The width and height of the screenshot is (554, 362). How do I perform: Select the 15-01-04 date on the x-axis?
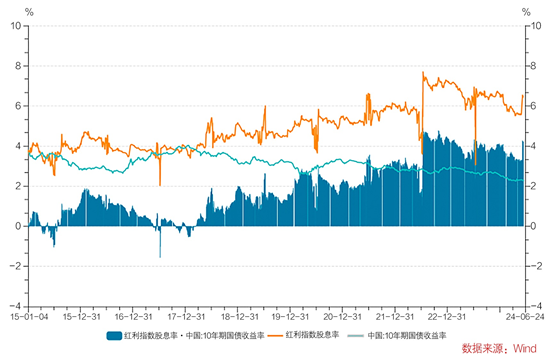(29, 316)
